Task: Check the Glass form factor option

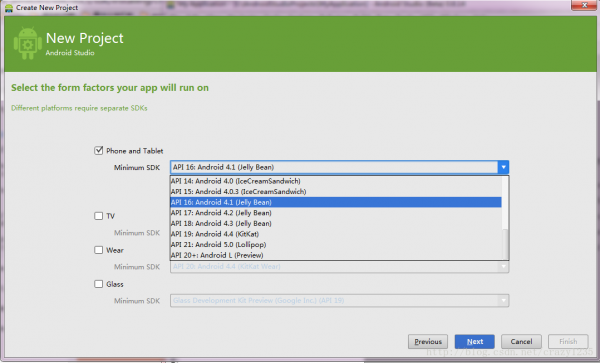Action: tap(98, 284)
